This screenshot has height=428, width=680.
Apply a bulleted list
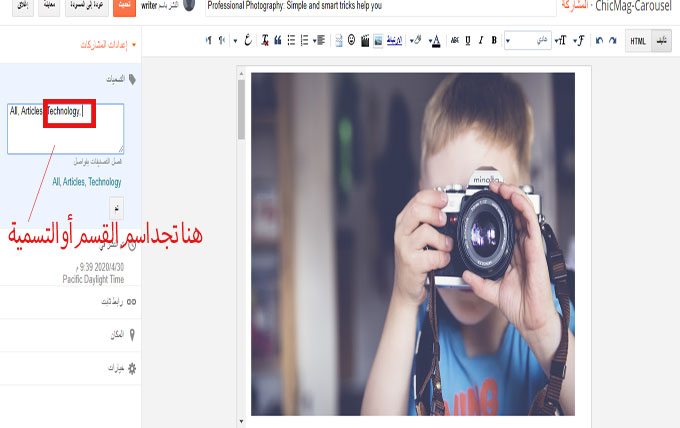coord(291,40)
